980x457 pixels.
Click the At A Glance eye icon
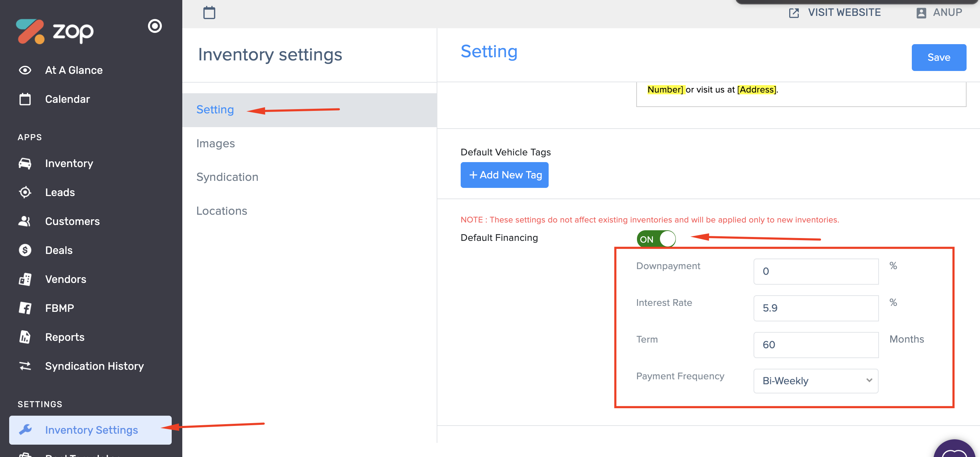(x=25, y=70)
